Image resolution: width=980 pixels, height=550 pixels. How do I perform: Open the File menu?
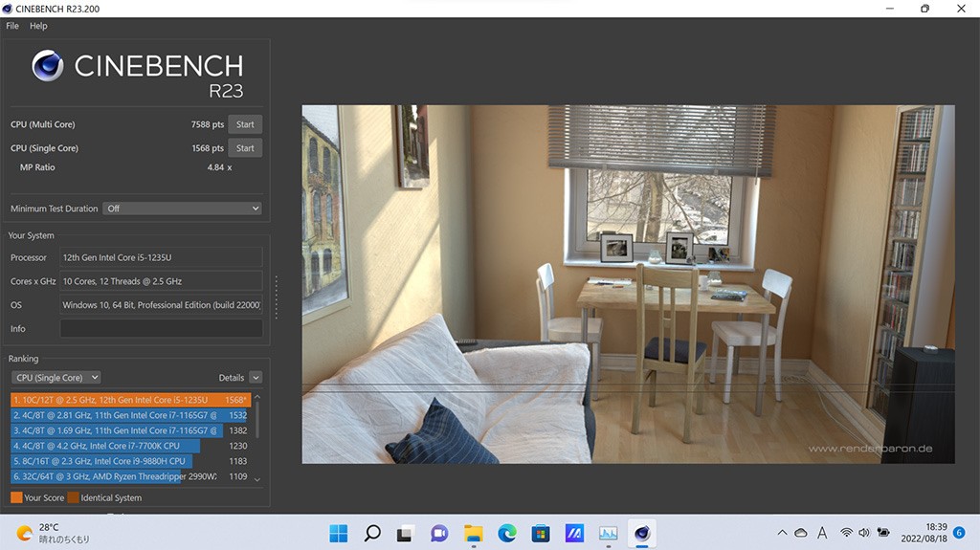(x=12, y=26)
